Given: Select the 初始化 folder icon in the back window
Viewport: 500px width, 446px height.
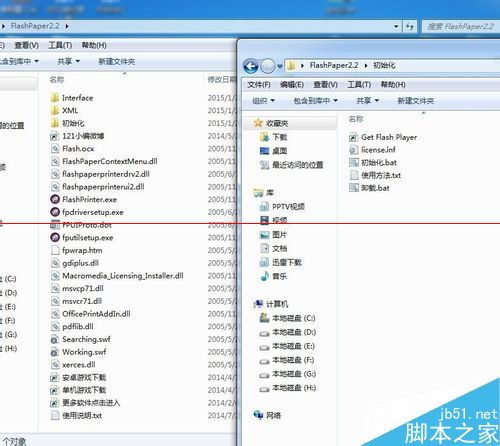Looking at the screenshot, I should 55,123.
